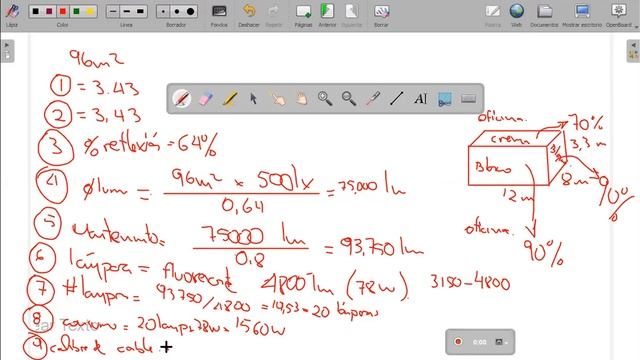Go to previous page with Anterior
Viewport: 640px width, 360px height.
click(327, 11)
